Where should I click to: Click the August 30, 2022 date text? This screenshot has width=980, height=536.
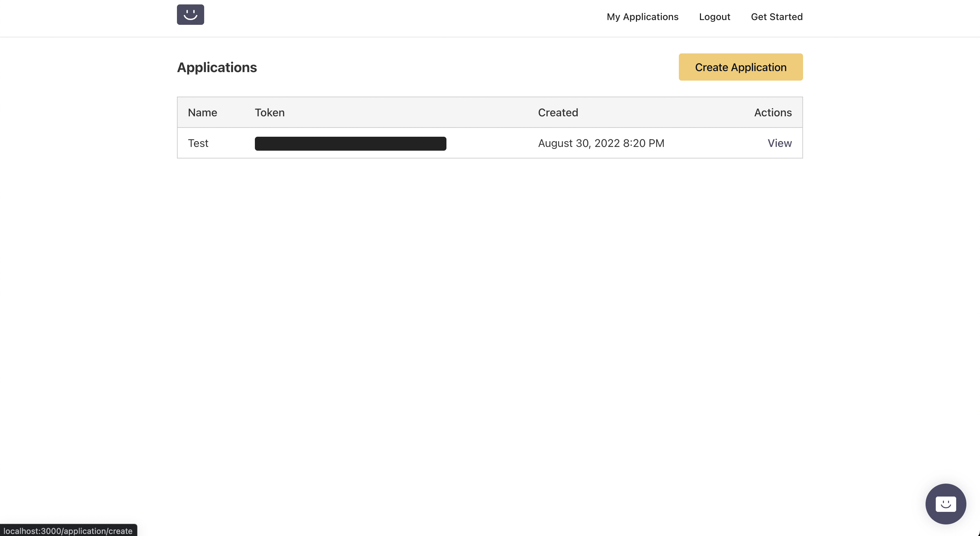tap(578, 143)
